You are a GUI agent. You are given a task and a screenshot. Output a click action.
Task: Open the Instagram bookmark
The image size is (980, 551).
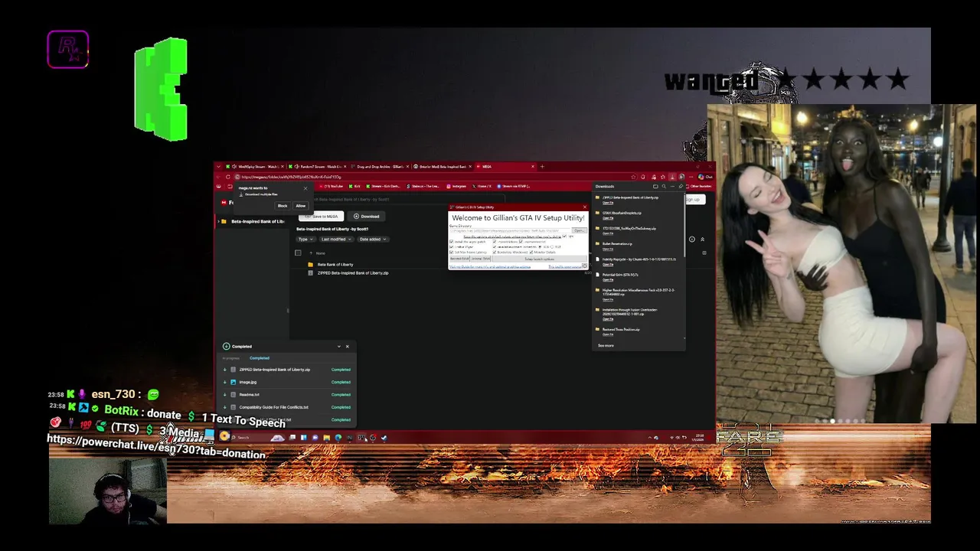pyautogui.click(x=456, y=186)
